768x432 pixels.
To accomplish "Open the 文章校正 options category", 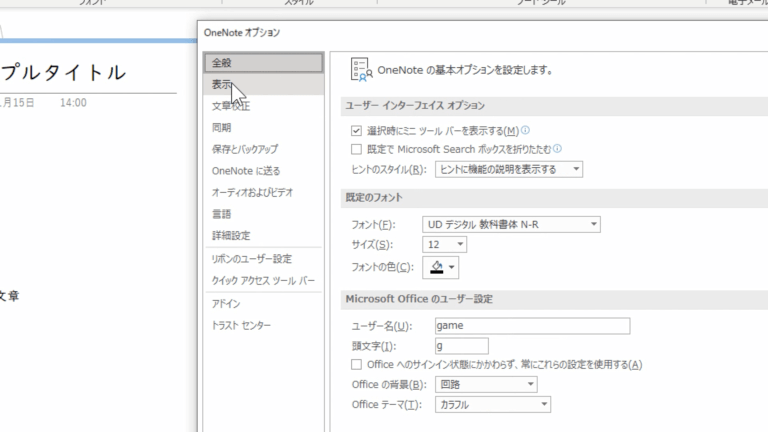I will tap(264, 106).
